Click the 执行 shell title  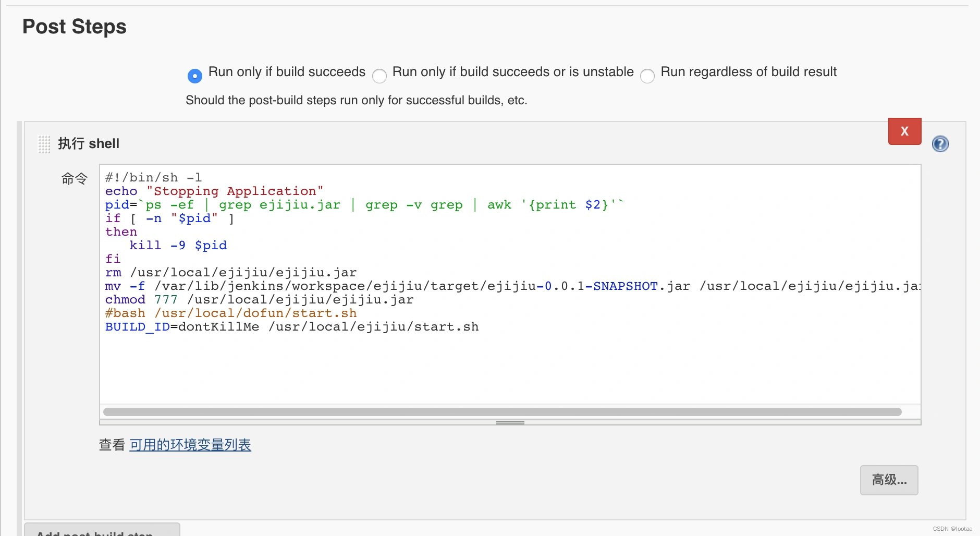(89, 143)
